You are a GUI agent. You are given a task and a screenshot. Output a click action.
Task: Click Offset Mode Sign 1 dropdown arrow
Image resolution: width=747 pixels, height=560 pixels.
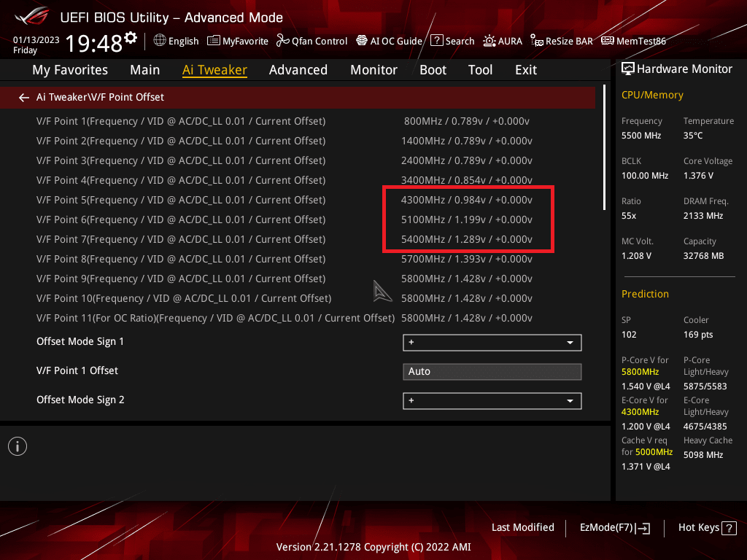(570, 343)
